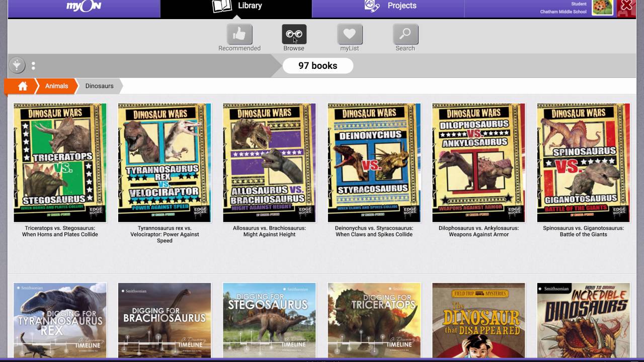Image resolution: width=644 pixels, height=362 pixels.
Task: Select the Dinosaurs breadcrumb
Action: coord(100,86)
